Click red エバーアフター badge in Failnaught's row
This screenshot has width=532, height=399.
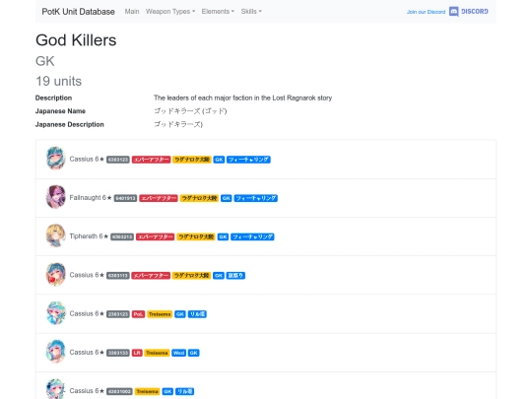click(159, 198)
